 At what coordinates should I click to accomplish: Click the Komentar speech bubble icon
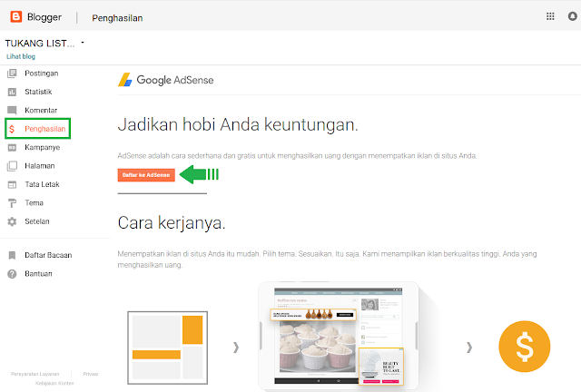tap(12, 111)
